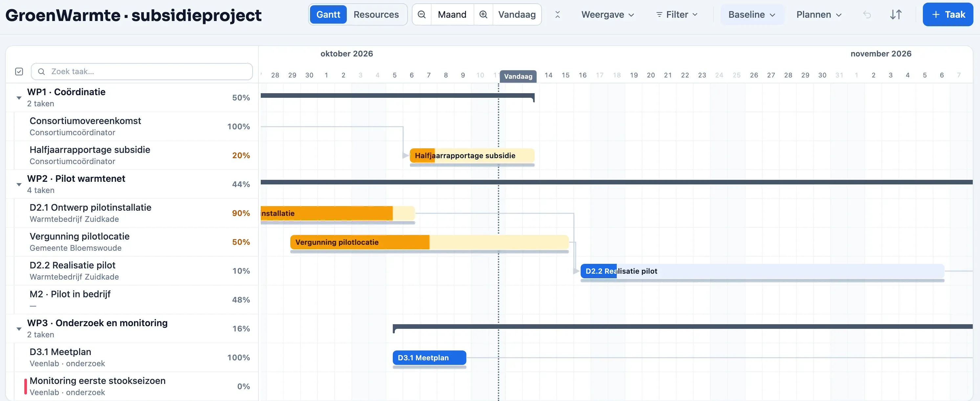Image resolution: width=980 pixels, height=401 pixels.
Task: Select the D2.2 Realisatie pilot bar
Action: 762,271
